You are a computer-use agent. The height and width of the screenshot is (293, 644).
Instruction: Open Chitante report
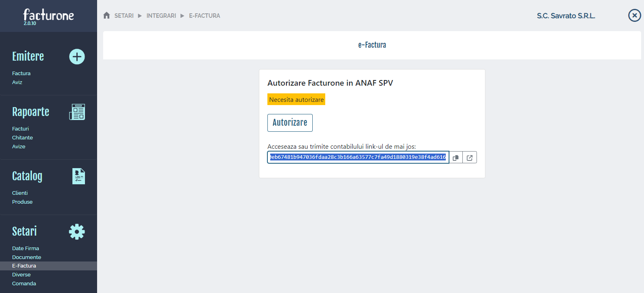[23, 138]
